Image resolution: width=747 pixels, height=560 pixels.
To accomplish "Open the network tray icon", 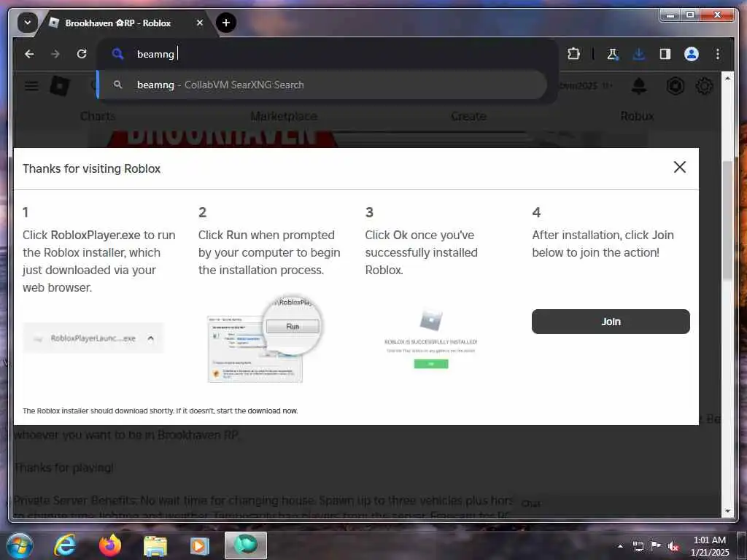I will (x=638, y=546).
